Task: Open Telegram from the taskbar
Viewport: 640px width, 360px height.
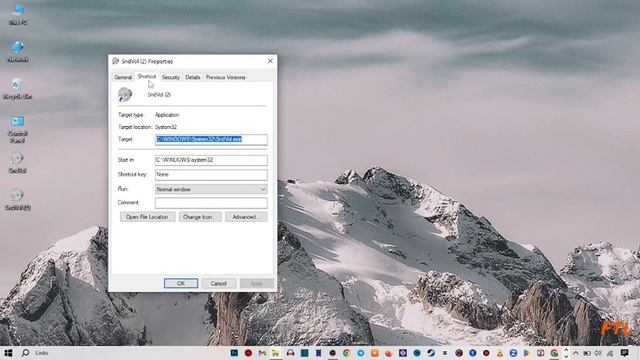Action: (x=360, y=353)
